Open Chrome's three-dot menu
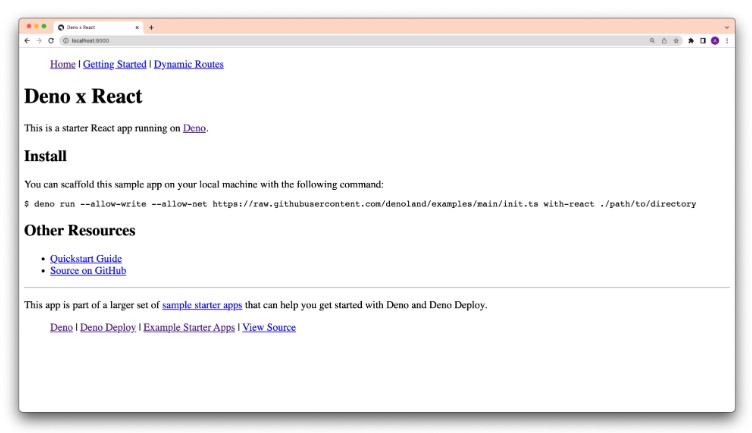This screenshot has width=752, height=433. pos(727,41)
